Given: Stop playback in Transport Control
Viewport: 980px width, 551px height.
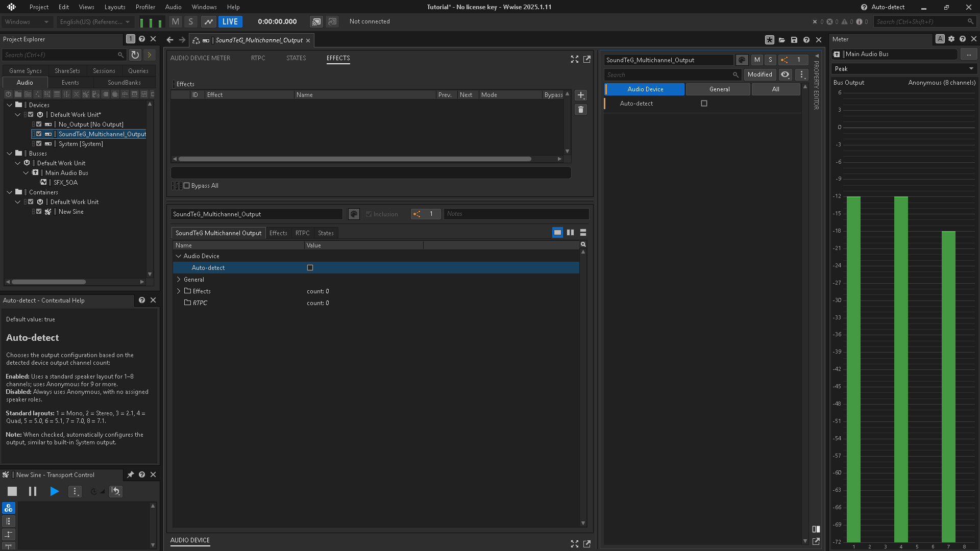Looking at the screenshot, I should (12, 491).
